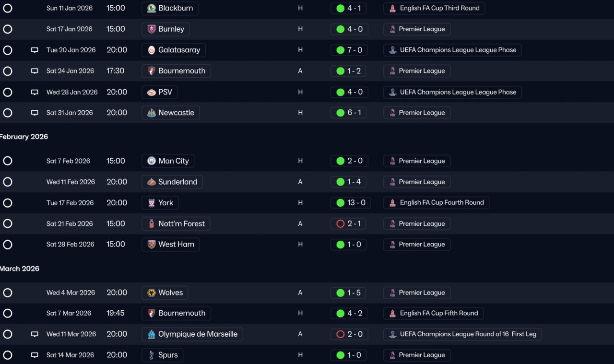This screenshot has width=614, height=364.
Task: Open the 2 - 1 loss at Nott'm Forest
Action: point(349,223)
